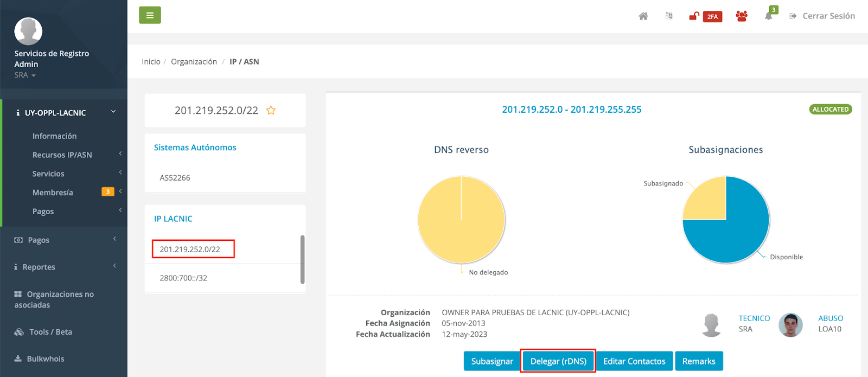Click the Subasignar button
Viewport: 868px width, 377px height.
pos(492,361)
